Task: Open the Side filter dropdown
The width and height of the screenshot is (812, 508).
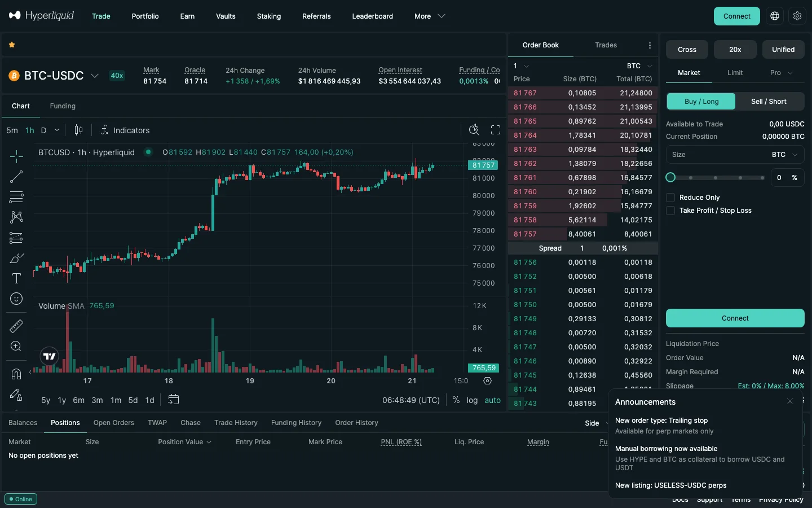Action: [596, 423]
